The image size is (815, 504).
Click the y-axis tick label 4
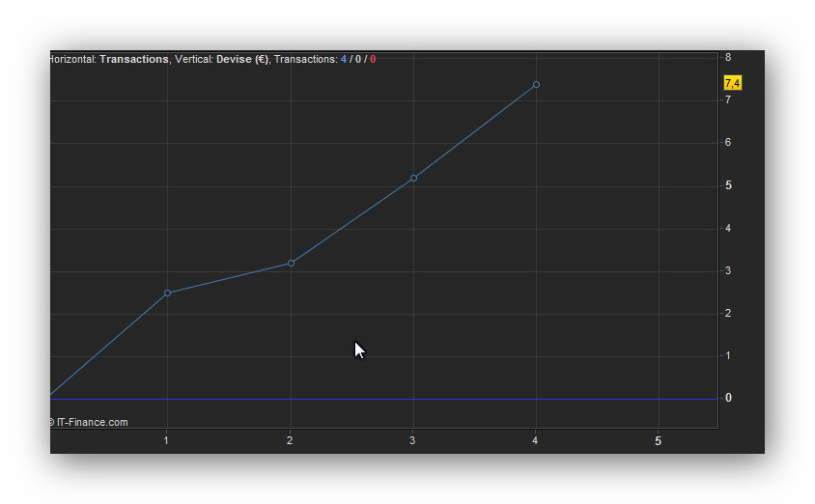click(728, 228)
